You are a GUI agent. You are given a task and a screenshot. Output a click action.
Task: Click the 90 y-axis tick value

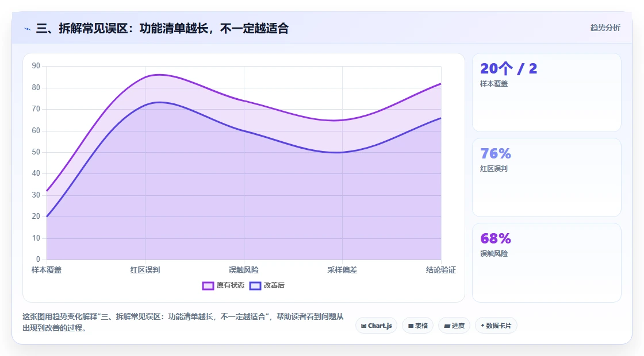point(36,66)
